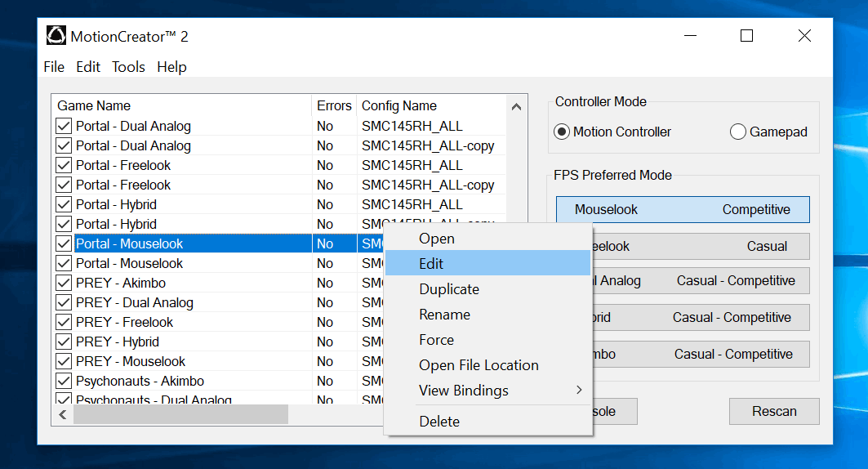Choose Delete from the context menu
Image resolution: width=868 pixels, height=469 pixels.
pyautogui.click(x=487, y=422)
